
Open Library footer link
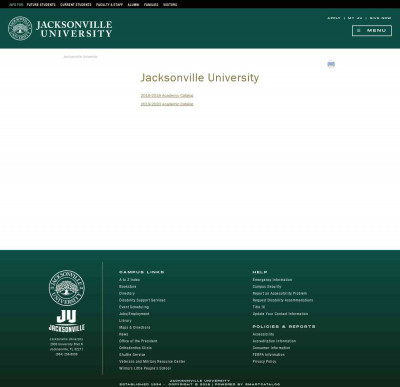coord(125,321)
